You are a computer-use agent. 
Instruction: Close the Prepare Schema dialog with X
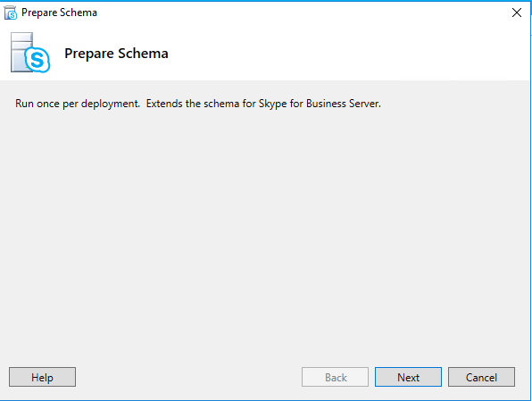click(x=517, y=13)
